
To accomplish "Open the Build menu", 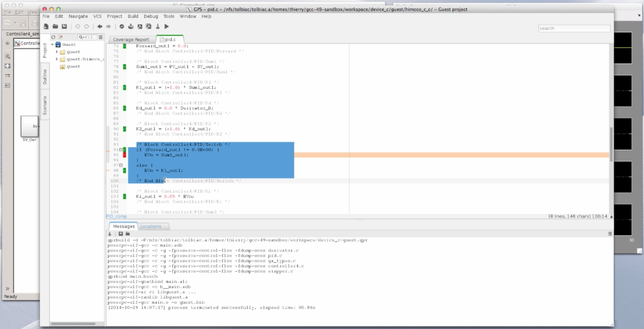I will [133, 16].
